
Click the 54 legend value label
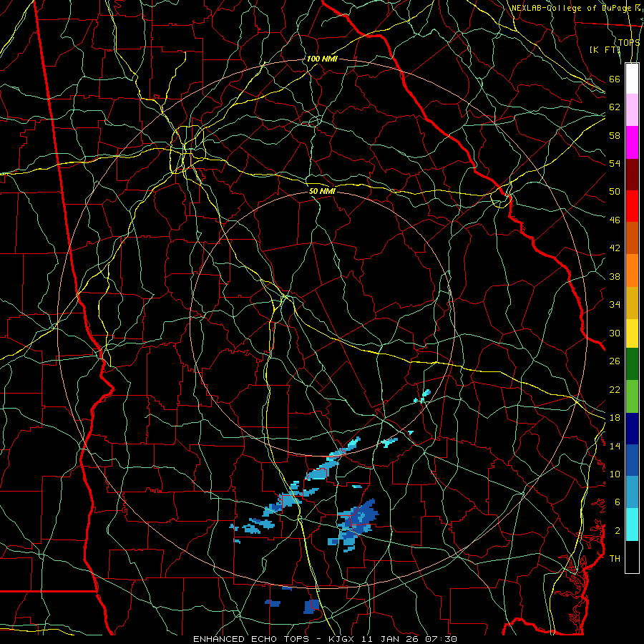[615, 163]
